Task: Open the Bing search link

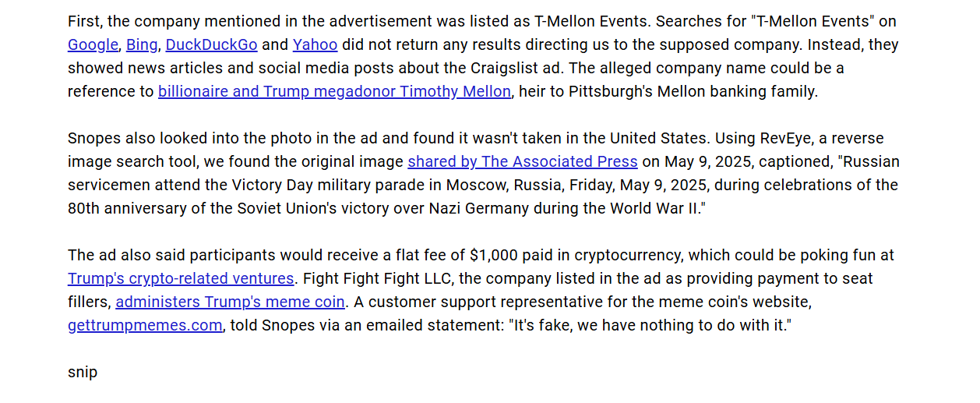Action: (x=142, y=45)
